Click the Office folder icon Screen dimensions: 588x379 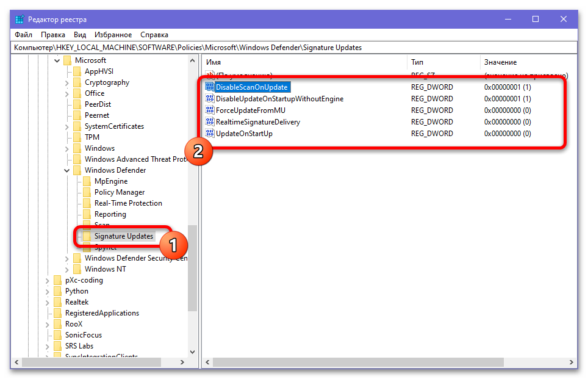click(x=77, y=93)
